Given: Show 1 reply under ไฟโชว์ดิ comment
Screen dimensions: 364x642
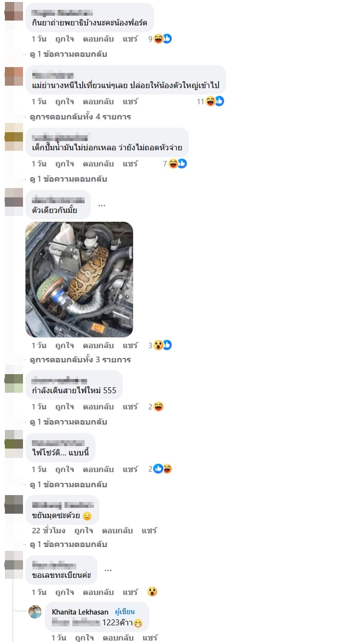Looking at the screenshot, I should coord(68,484).
